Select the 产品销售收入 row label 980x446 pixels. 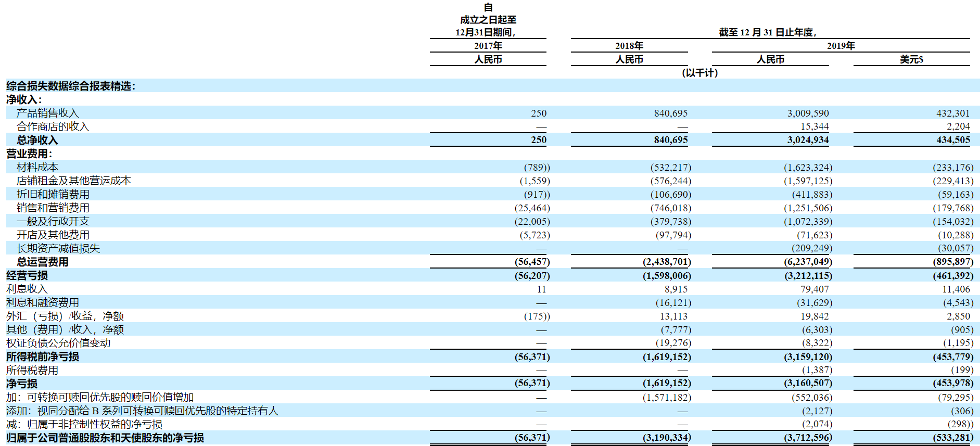pos(47,113)
